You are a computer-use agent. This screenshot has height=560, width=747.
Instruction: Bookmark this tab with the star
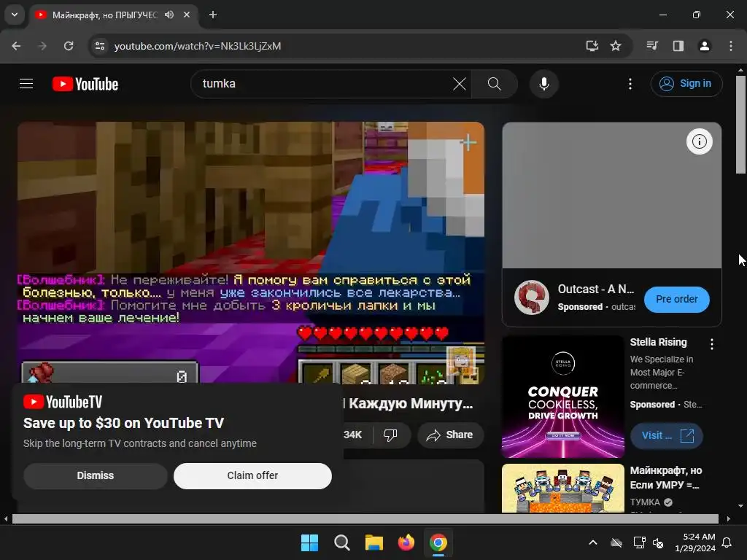616,46
